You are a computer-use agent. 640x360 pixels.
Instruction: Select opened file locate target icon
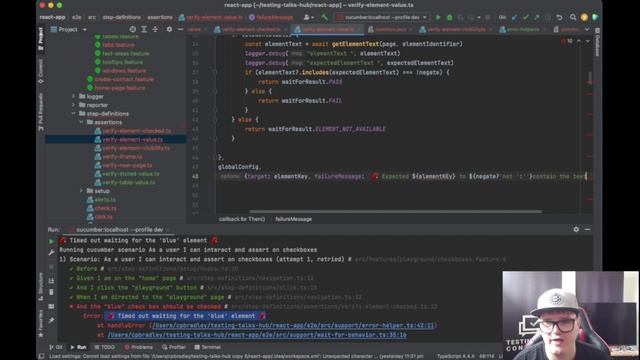click(x=133, y=29)
